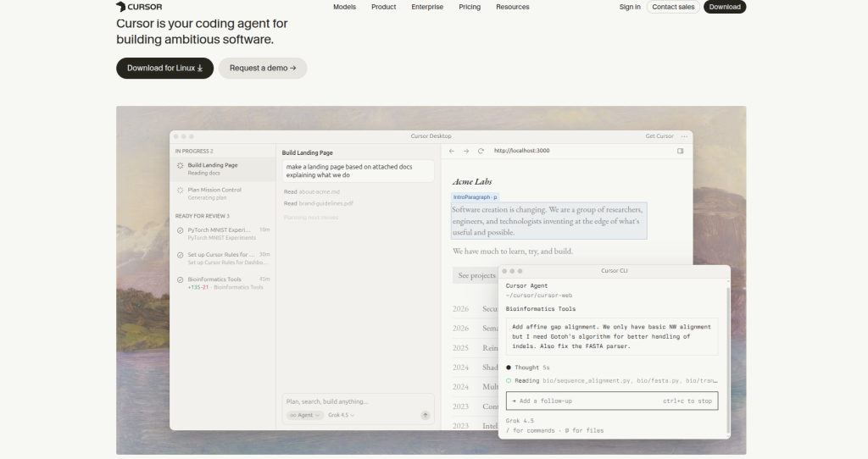Go to Pricing page
868x459 pixels.
coord(470,7)
